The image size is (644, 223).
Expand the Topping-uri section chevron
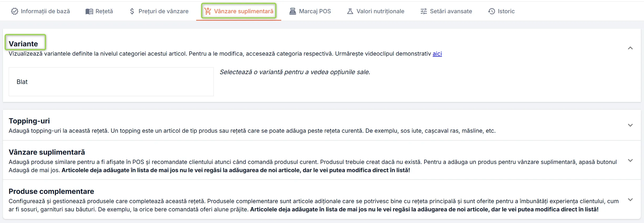click(x=630, y=125)
